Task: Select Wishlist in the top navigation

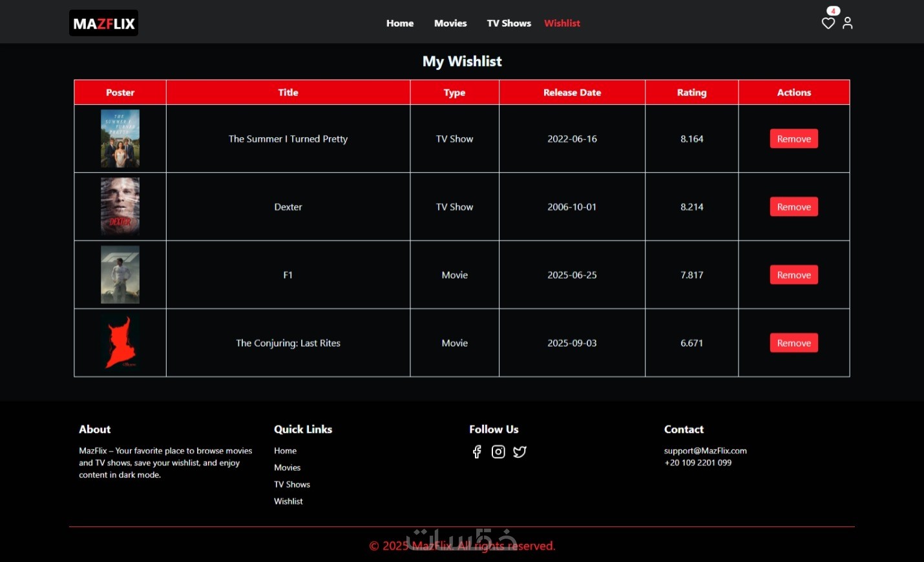Action: click(x=562, y=23)
